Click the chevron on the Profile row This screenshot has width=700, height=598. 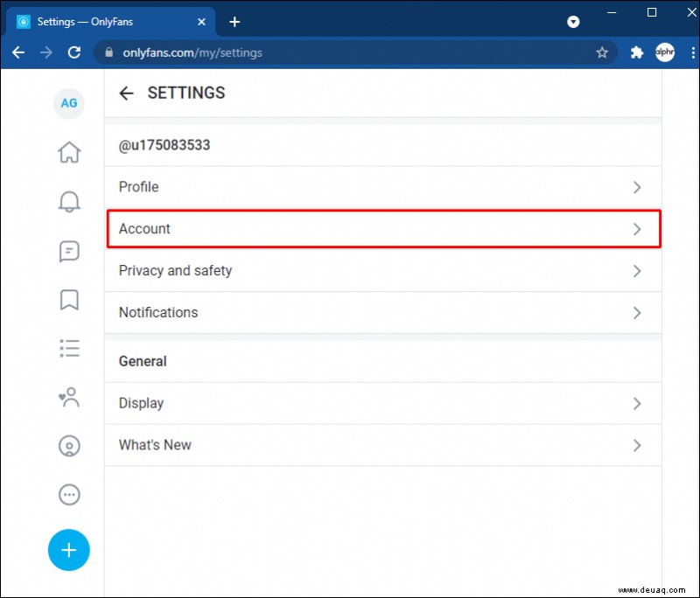pos(637,187)
